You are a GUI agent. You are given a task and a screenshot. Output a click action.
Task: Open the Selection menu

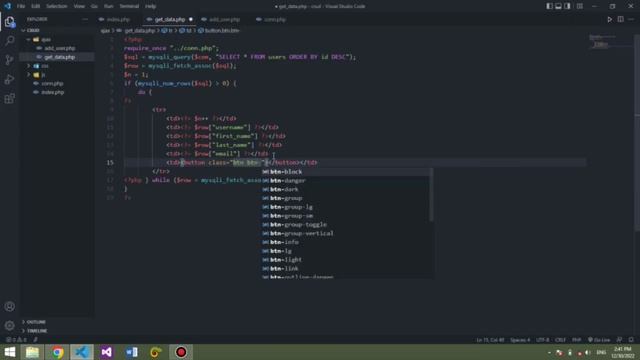(56, 6)
